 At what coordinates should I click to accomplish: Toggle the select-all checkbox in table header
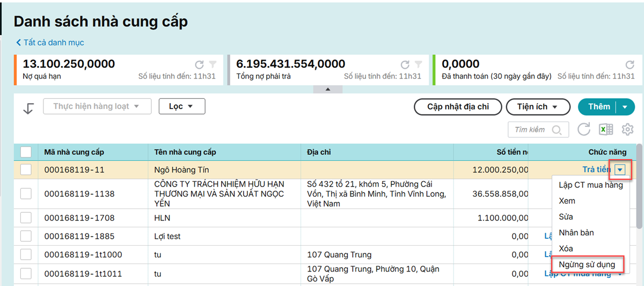click(x=26, y=152)
